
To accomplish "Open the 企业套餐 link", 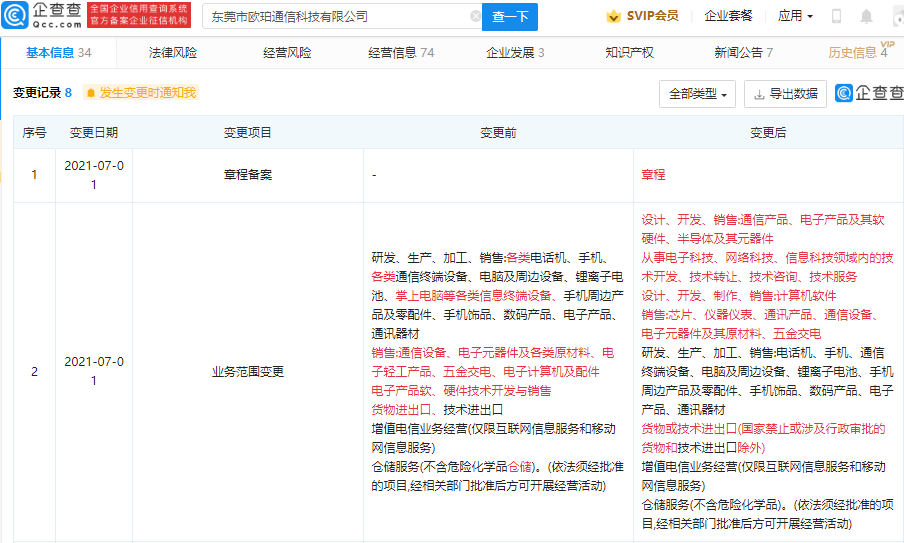I will pos(728,16).
